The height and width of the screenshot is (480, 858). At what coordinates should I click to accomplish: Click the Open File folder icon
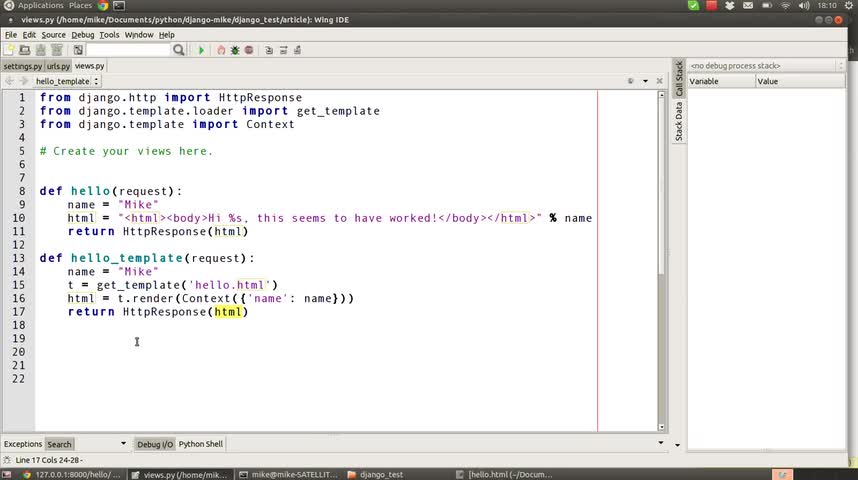point(25,50)
